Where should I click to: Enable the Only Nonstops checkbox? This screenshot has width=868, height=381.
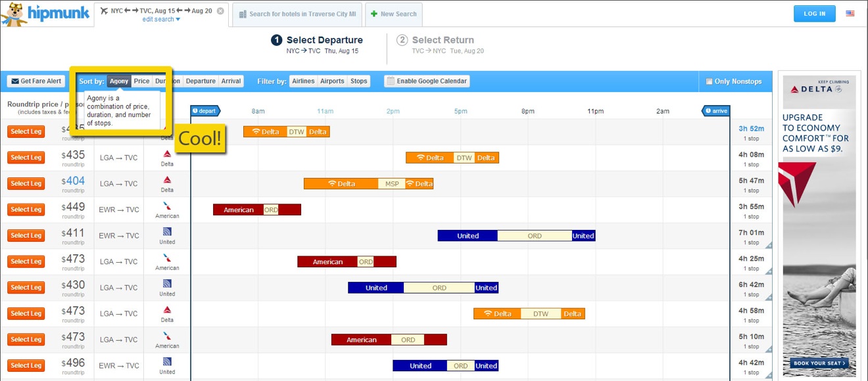coord(709,81)
